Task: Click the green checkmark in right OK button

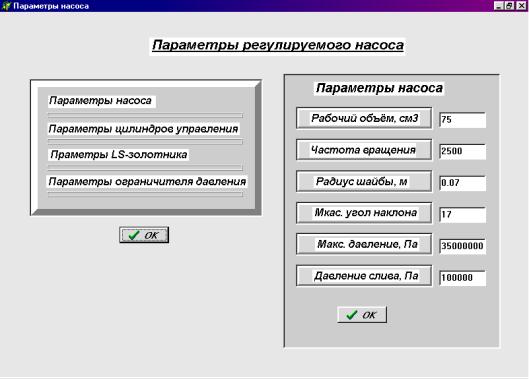Action: click(x=352, y=315)
